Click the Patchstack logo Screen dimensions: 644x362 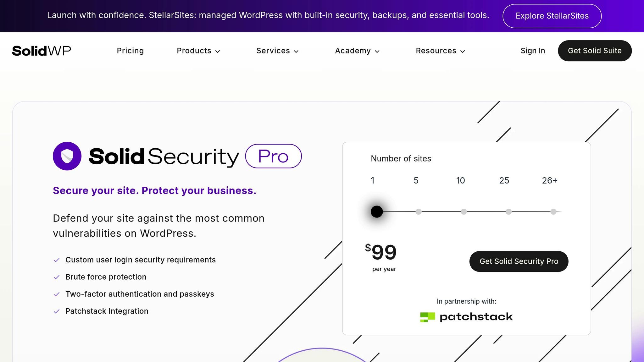(466, 316)
